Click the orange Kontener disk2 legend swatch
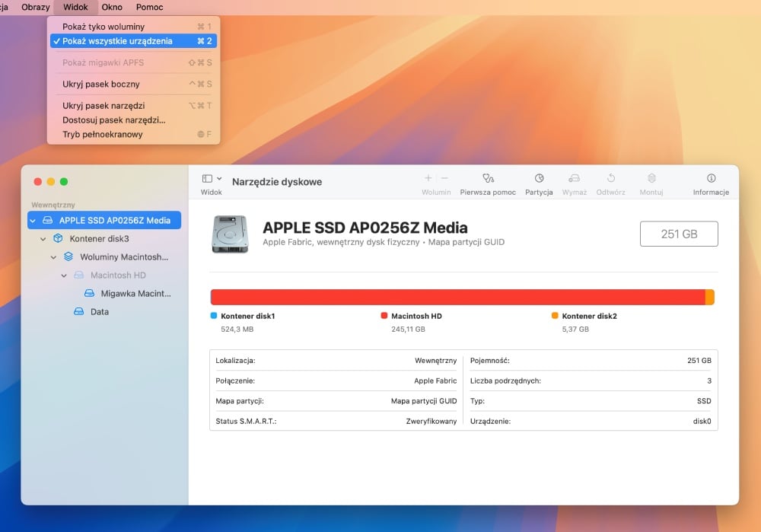 (x=555, y=316)
